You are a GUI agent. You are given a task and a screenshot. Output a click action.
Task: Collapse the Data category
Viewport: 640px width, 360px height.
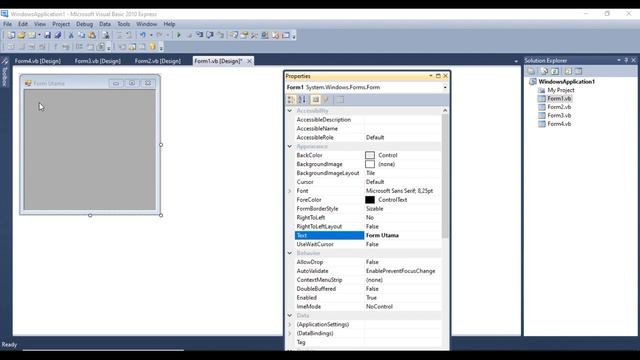(x=290, y=316)
